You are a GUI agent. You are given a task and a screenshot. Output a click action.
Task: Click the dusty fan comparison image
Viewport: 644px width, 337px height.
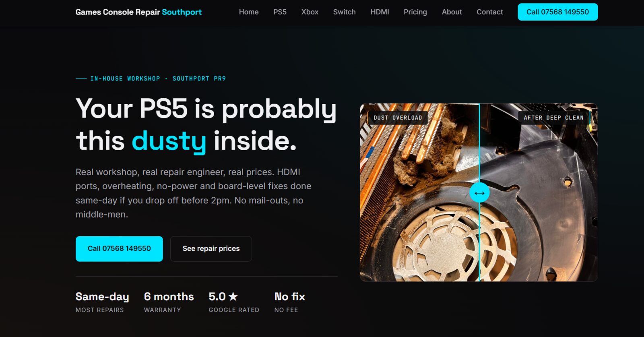pos(479,192)
